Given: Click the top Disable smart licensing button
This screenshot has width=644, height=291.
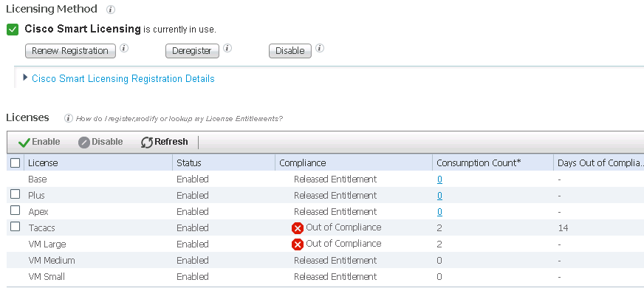Looking at the screenshot, I should (290, 51).
